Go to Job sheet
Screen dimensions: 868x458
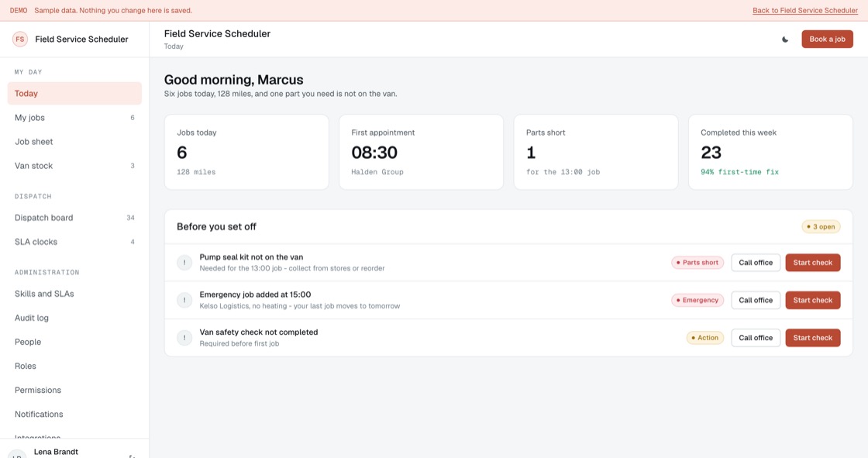[x=74, y=142]
